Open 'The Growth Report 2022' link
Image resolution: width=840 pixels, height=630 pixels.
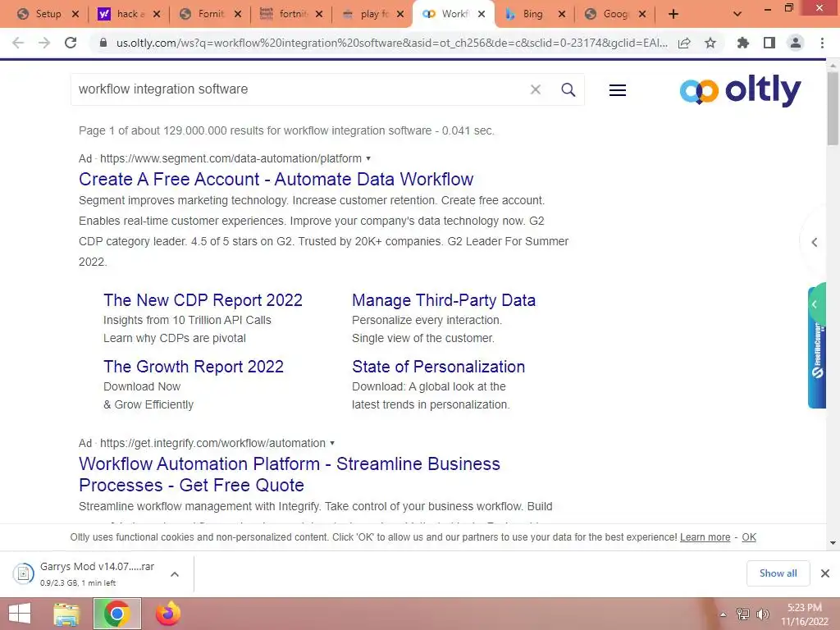coord(194,367)
